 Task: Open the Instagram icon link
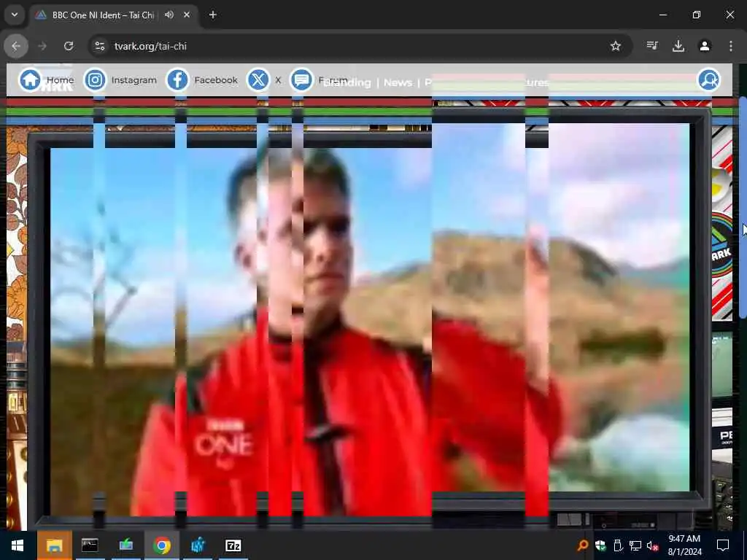tap(96, 80)
